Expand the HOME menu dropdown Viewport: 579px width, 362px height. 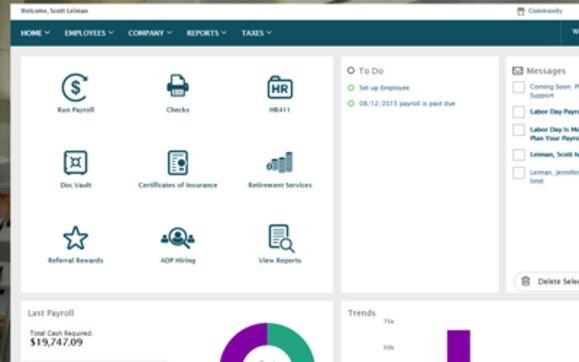[x=35, y=33]
